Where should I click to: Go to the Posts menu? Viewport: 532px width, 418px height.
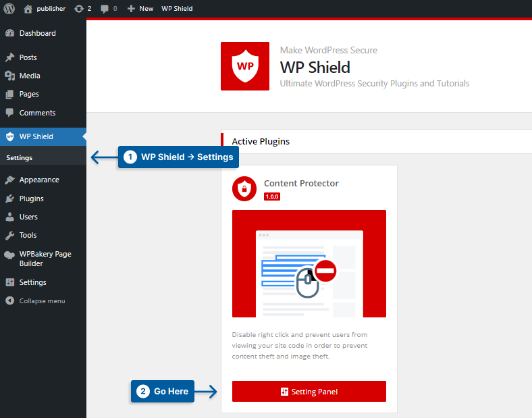pos(43,57)
